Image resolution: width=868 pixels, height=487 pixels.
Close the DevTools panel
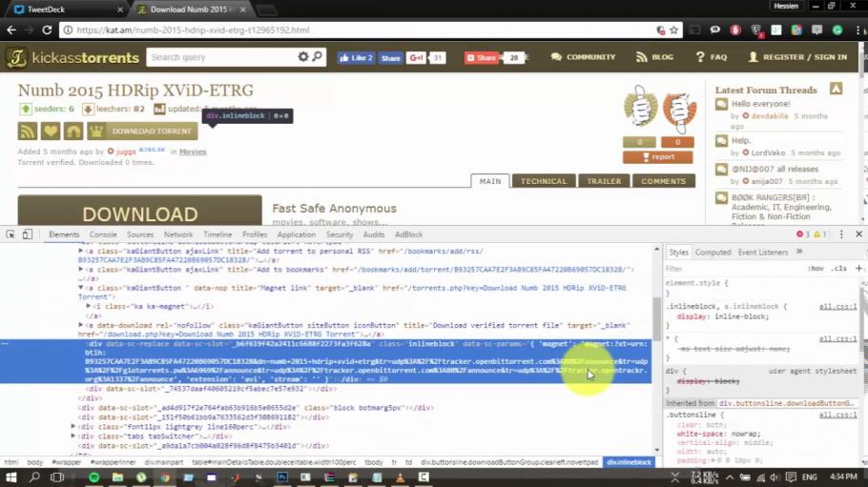tap(858, 234)
